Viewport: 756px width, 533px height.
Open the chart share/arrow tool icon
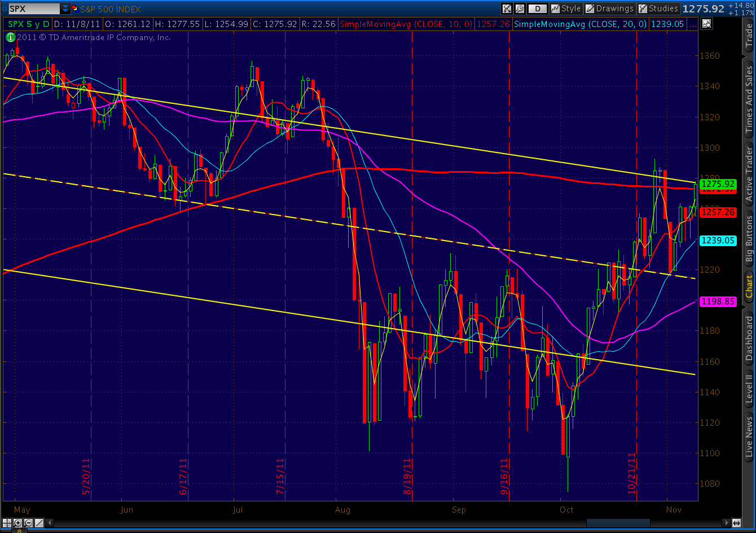point(506,8)
